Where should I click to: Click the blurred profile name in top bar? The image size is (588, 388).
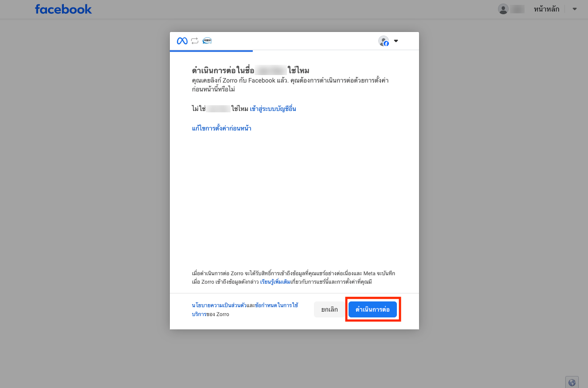[x=517, y=9]
